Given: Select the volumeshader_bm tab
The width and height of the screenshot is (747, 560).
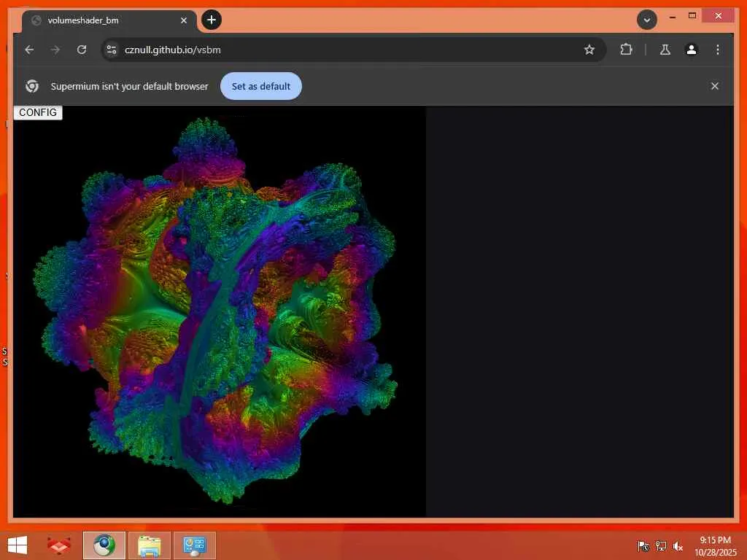Looking at the screenshot, I should click(x=109, y=20).
